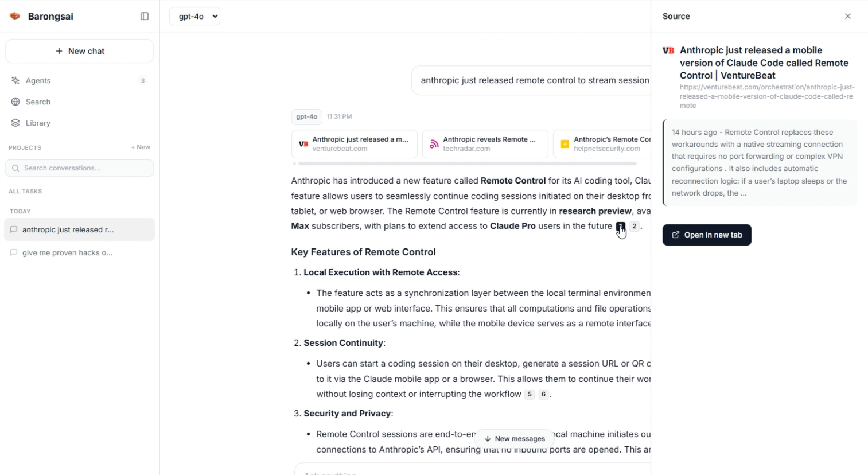Screen dimensions: 868x475
Task: Click the 'Security and Privacy' list heading
Action: [347, 414]
